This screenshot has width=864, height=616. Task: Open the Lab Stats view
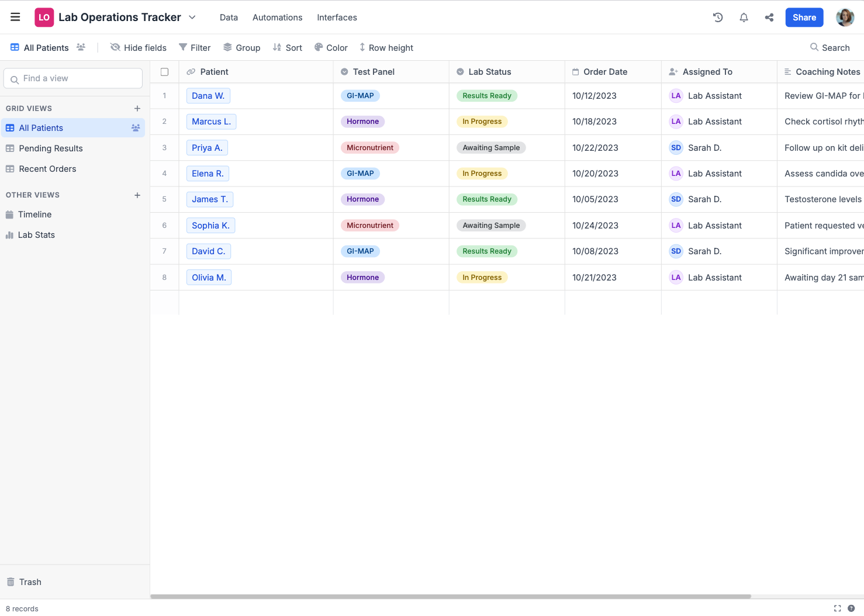point(73,235)
